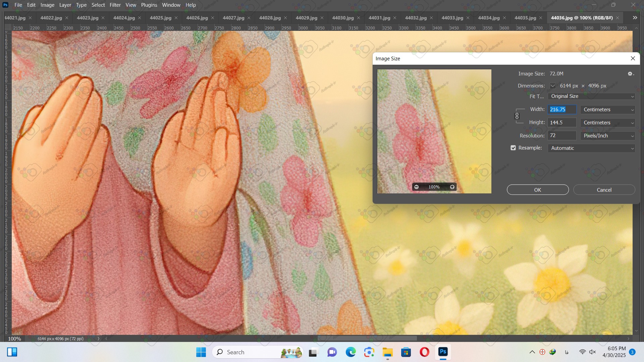This screenshot has width=644, height=362.
Task: Show hidden system tray icons
Action: (x=532, y=352)
